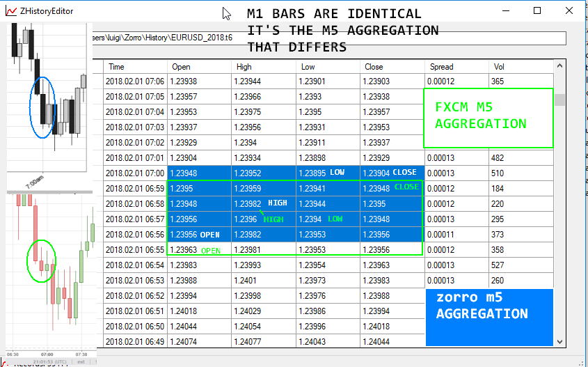Minimize the ZHistoryEditor window
Viewport: 588px width, 367px height.
[x=505, y=10]
